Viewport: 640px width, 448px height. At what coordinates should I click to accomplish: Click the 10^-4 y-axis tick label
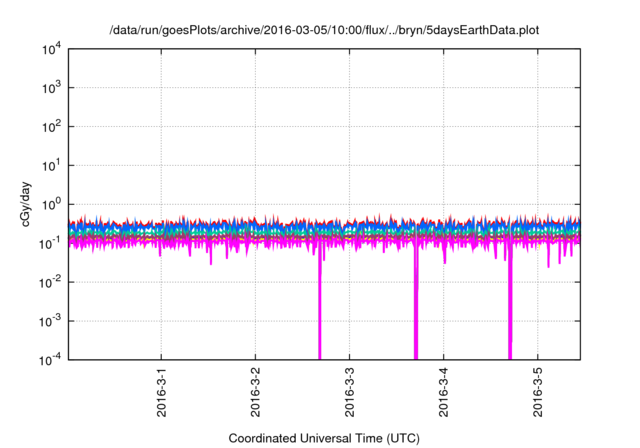[51, 360]
